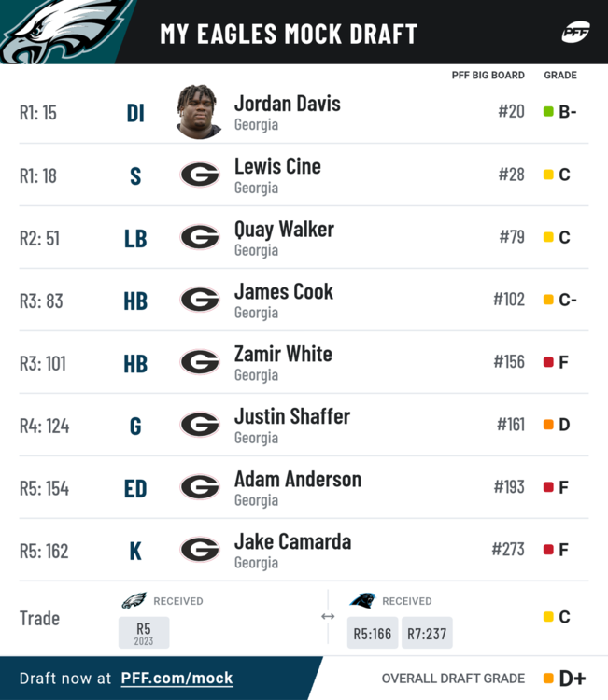
Task: Click the PFF Big Board column header
Action: point(488,75)
